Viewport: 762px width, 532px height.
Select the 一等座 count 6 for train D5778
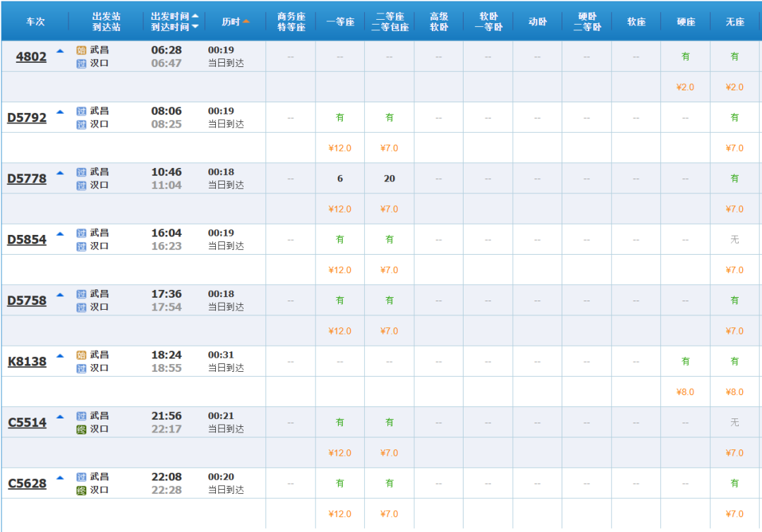[x=339, y=179]
